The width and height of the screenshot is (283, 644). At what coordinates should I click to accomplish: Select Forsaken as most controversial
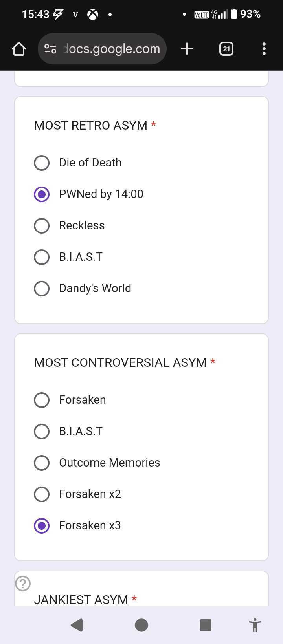point(42,400)
